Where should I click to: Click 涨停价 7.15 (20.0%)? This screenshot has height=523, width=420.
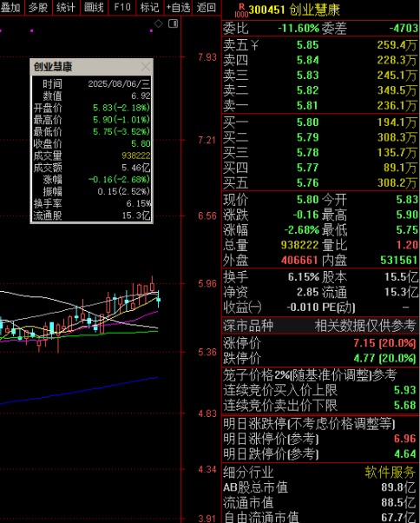pos(384,343)
